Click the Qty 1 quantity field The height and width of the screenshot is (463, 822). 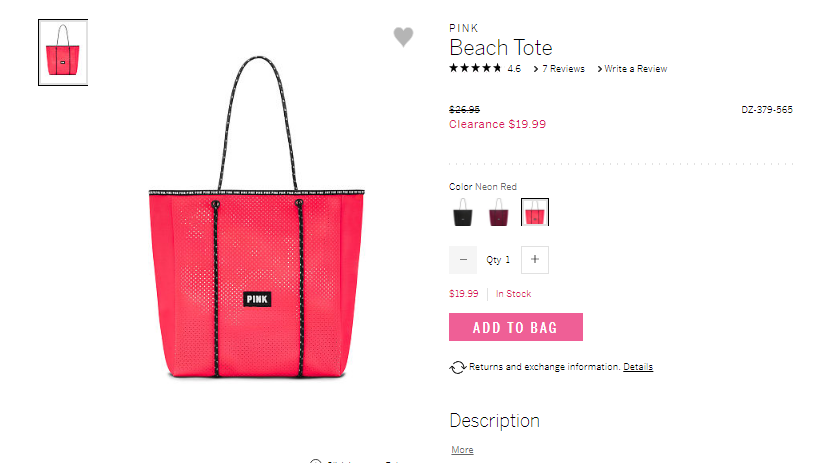(x=499, y=260)
